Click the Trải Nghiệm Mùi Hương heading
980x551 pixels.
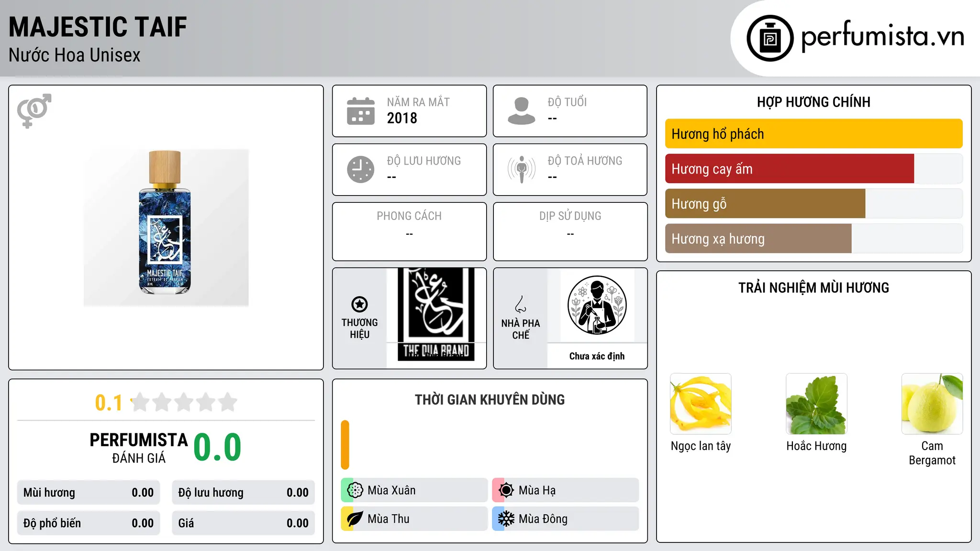coord(813,288)
